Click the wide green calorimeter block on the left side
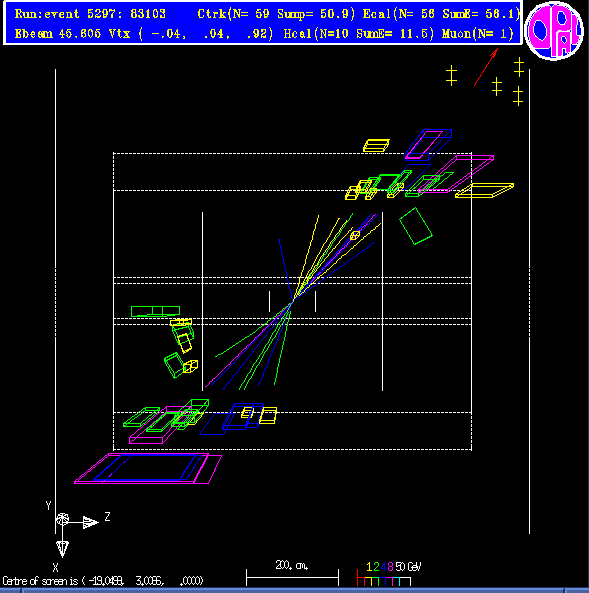 click(155, 311)
